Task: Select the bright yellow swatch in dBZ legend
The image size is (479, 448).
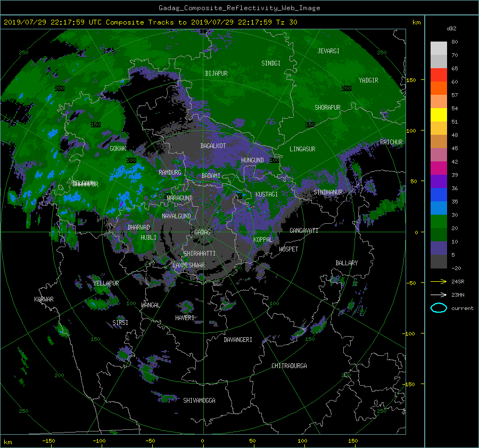Action: (x=439, y=115)
